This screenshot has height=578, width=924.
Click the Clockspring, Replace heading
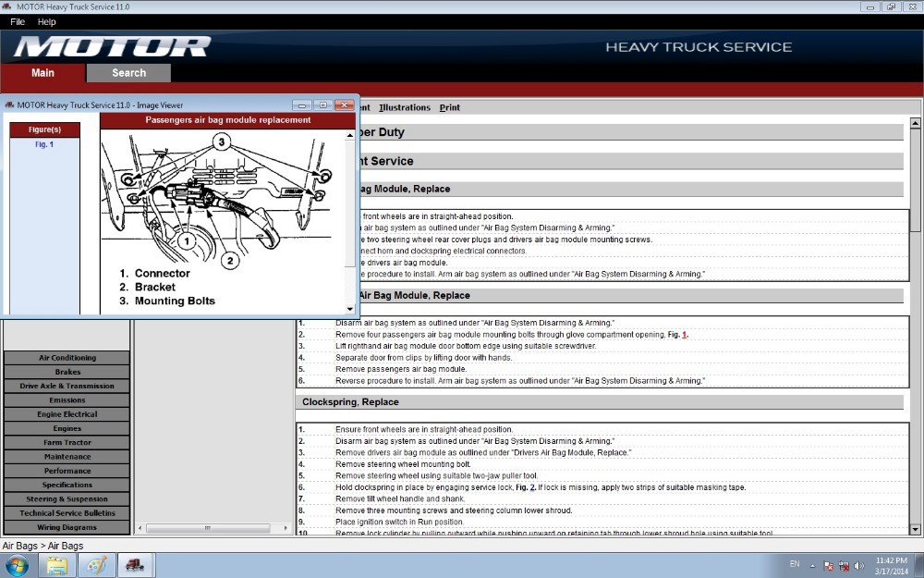(x=350, y=401)
